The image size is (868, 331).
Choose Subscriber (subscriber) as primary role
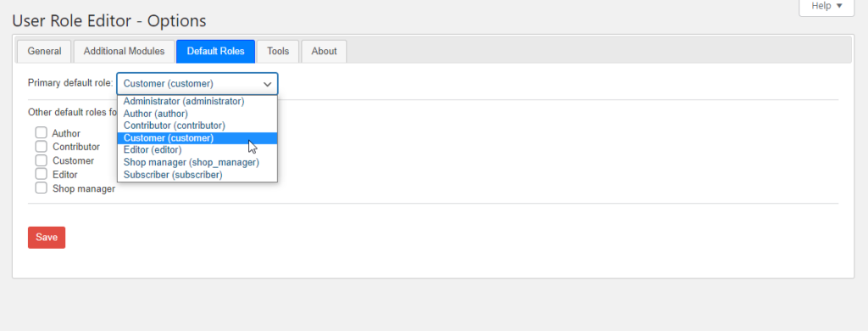pos(197,175)
